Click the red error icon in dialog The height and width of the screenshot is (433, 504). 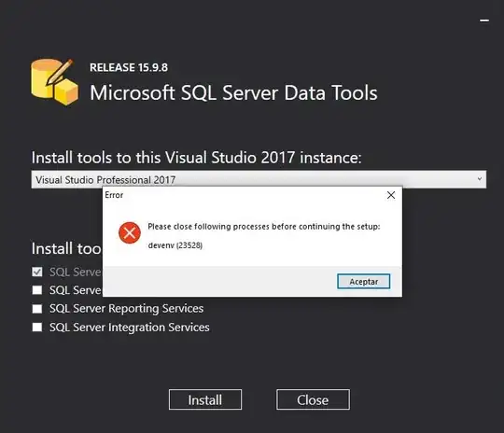click(130, 232)
